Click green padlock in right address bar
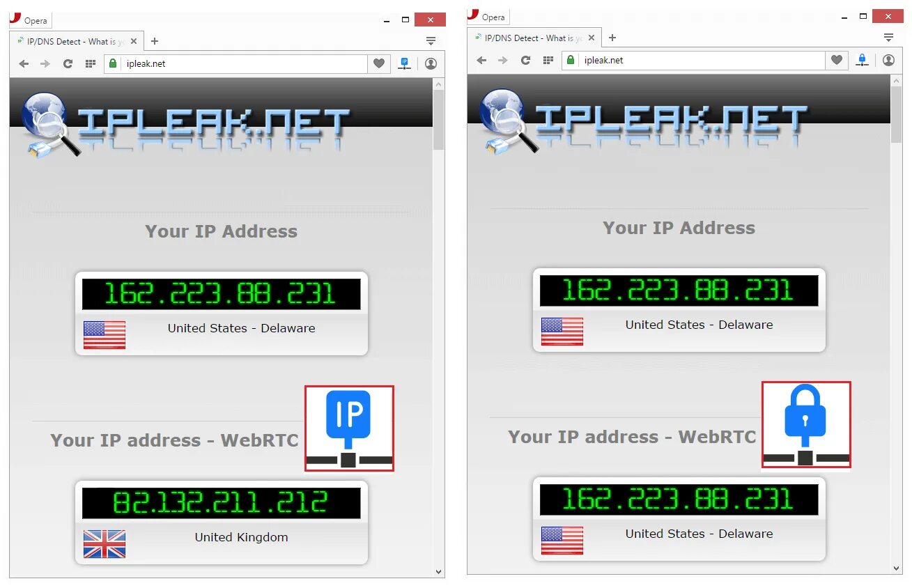912x588 pixels. pos(571,60)
